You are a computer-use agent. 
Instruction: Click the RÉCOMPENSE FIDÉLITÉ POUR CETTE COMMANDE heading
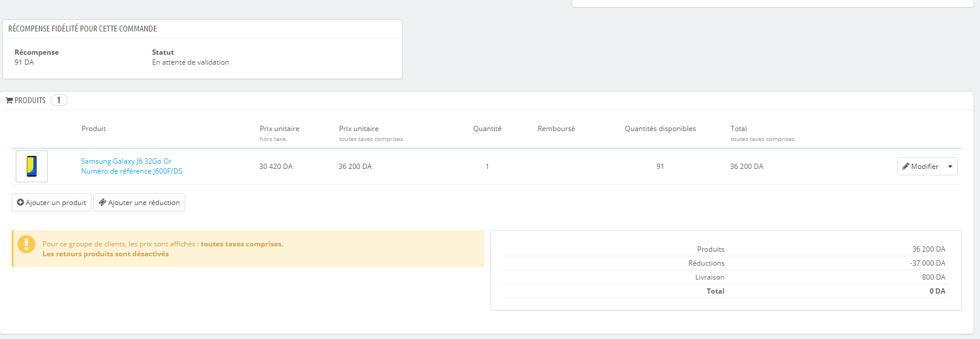pos(83,29)
